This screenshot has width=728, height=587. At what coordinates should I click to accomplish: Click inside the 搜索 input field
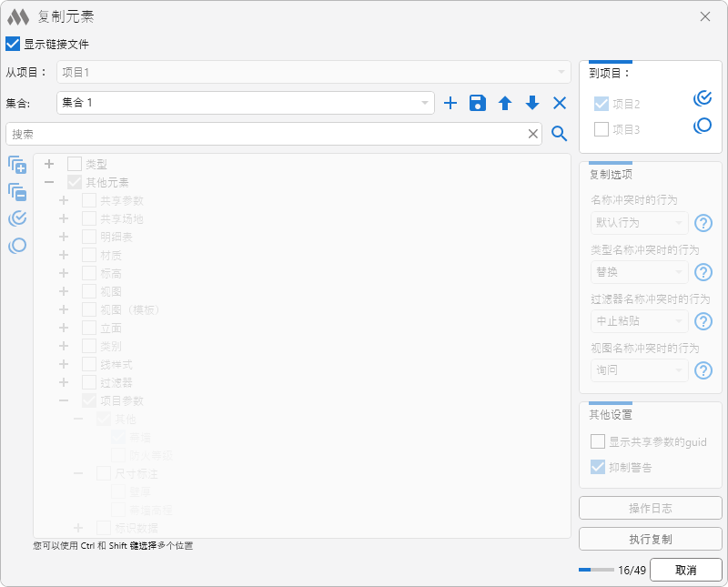(x=264, y=135)
